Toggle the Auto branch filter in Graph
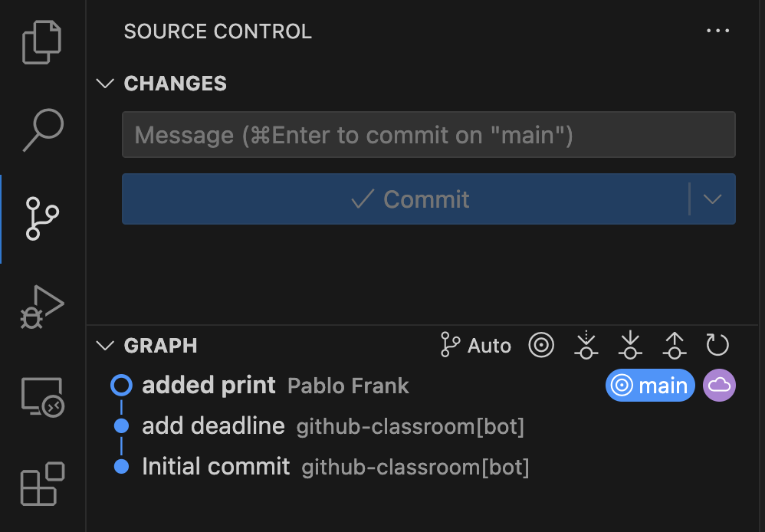The width and height of the screenshot is (765, 532). pyautogui.click(x=476, y=346)
